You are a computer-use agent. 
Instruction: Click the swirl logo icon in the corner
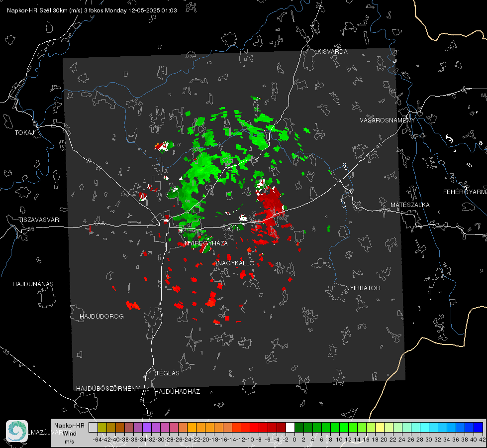coord(17,431)
